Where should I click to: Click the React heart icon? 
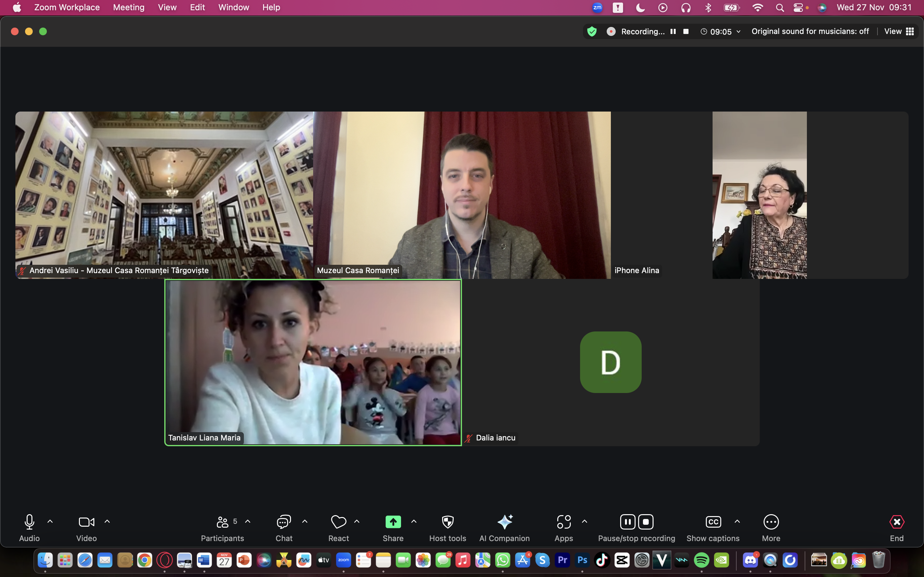point(338,522)
